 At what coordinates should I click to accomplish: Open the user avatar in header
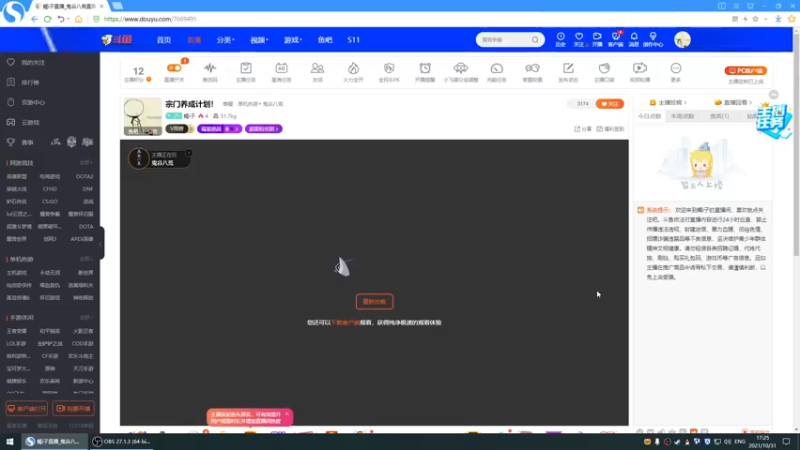682,40
